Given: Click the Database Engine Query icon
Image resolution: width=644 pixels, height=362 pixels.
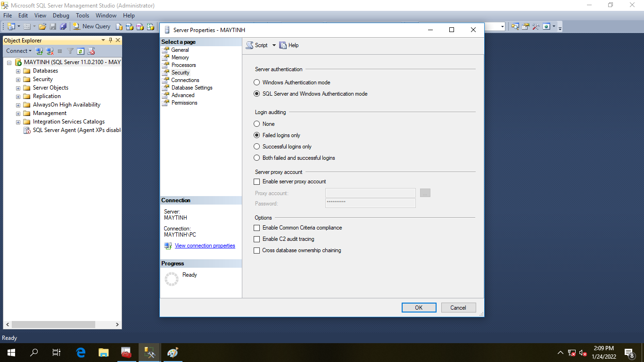Looking at the screenshot, I should [x=119, y=26].
